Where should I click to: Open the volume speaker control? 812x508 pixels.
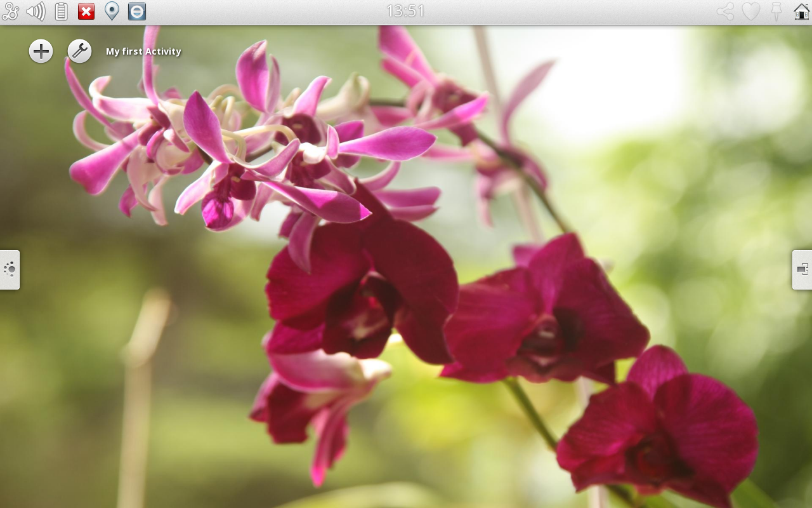click(x=36, y=11)
